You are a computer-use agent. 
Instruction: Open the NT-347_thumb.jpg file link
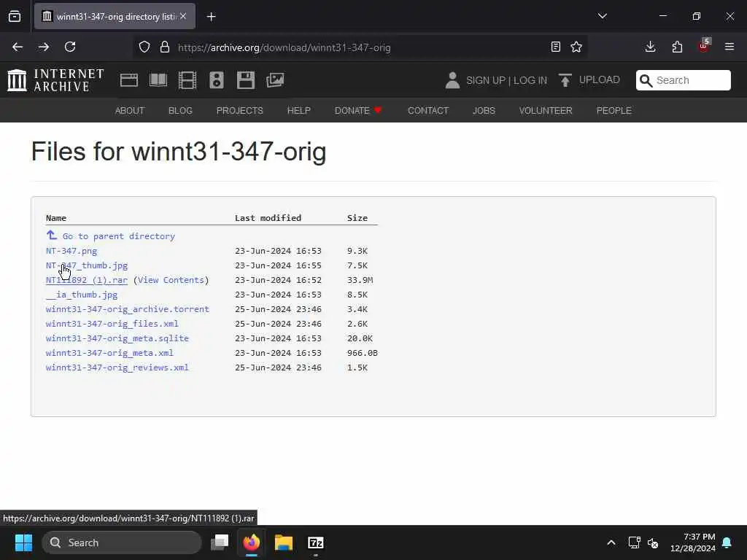click(87, 265)
